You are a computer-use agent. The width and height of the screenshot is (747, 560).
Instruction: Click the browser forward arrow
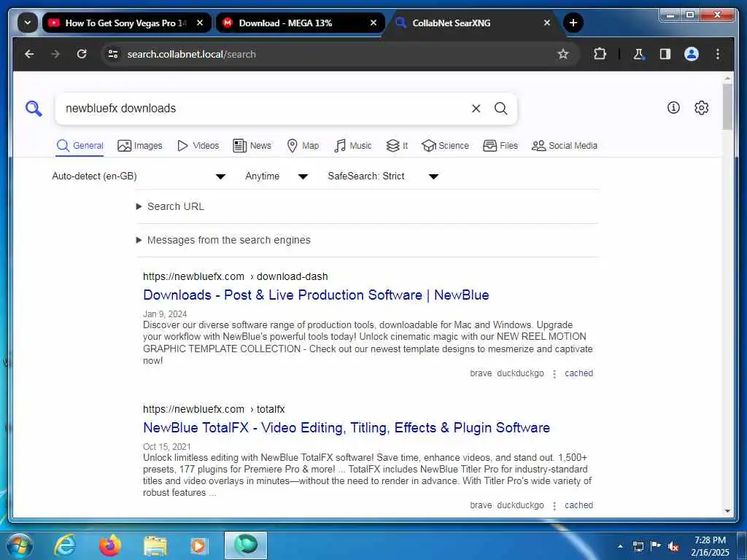point(55,54)
